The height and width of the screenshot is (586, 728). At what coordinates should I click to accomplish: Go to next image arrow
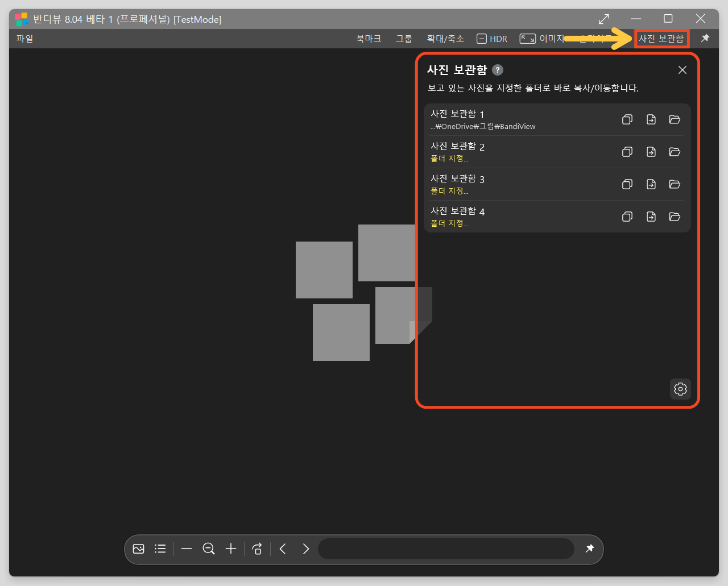(x=306, y=548)
